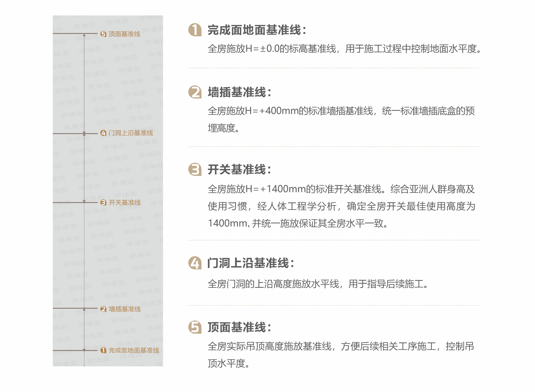Click the heading 完成面地面基准线：
The width and height of the screenshot is (535, 392).
[257, 30]
